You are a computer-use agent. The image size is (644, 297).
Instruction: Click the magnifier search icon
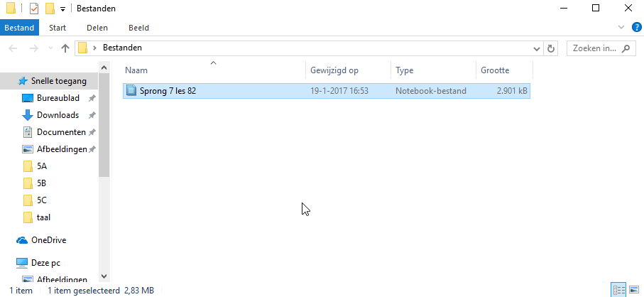pos(626,48)
